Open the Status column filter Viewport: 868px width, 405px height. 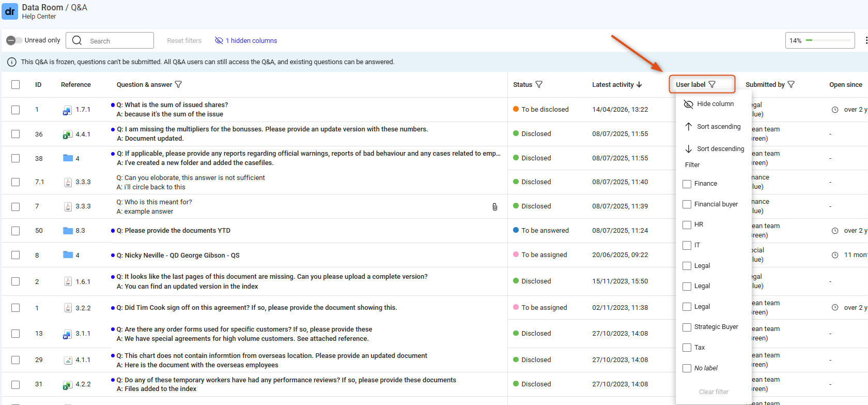point(539,84)
